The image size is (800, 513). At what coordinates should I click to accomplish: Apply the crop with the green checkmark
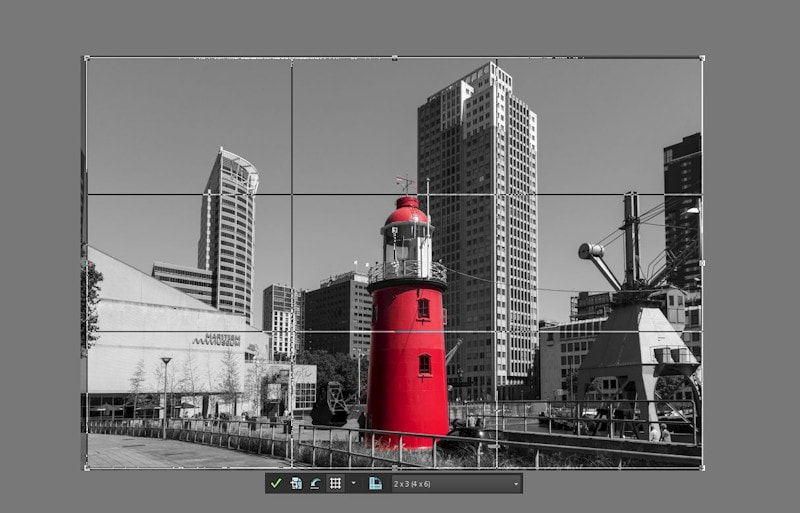(276, 483)
